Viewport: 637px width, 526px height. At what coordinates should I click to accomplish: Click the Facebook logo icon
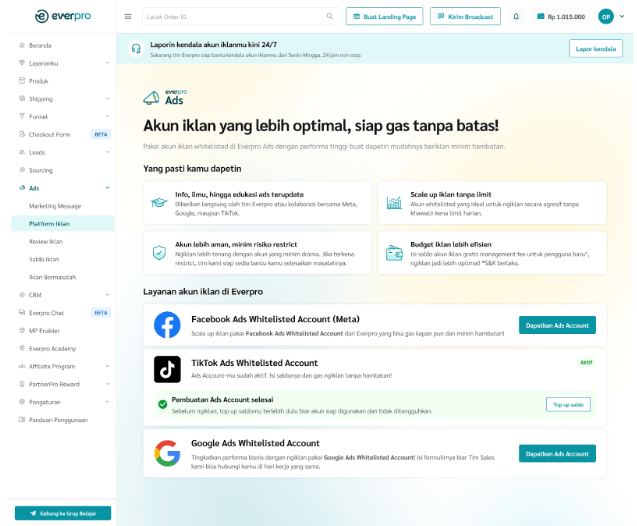(167, 325)
